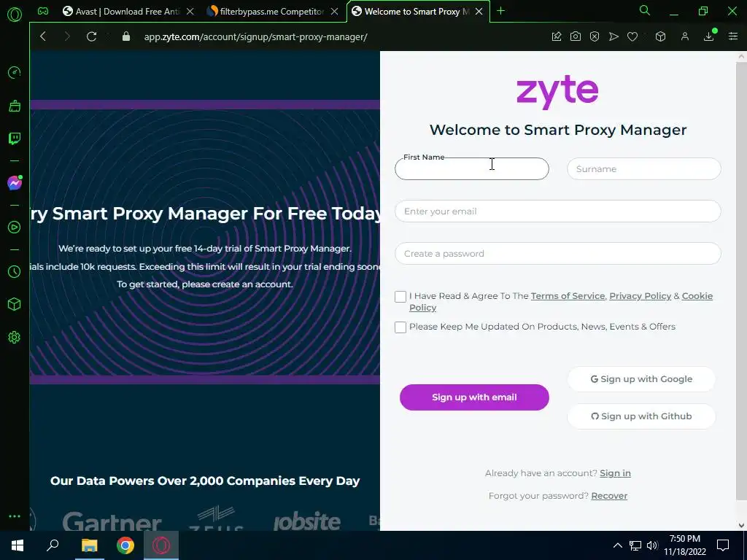Open the volume speaker tray icon
The image size is (747, 560).
click(x=652, y=545)
